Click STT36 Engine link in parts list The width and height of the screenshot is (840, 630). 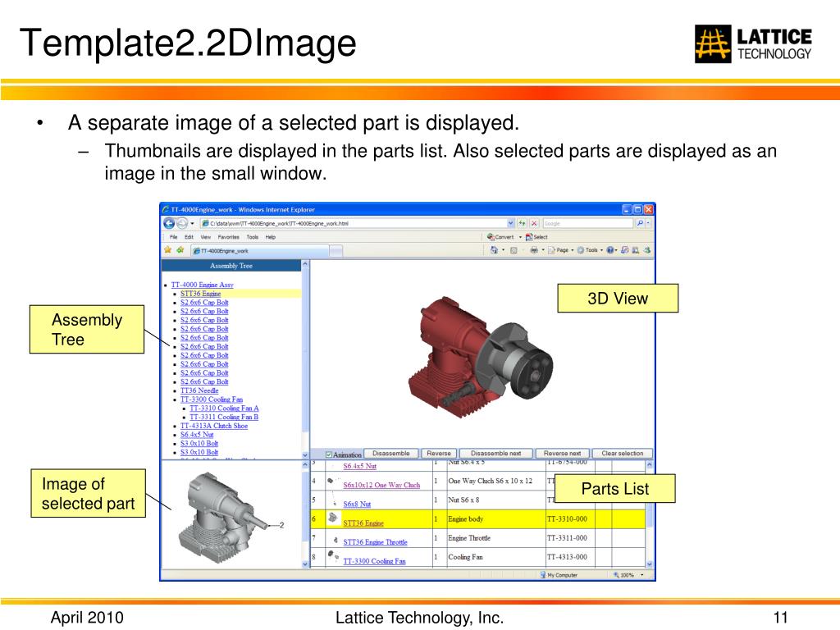pos(363,523)
